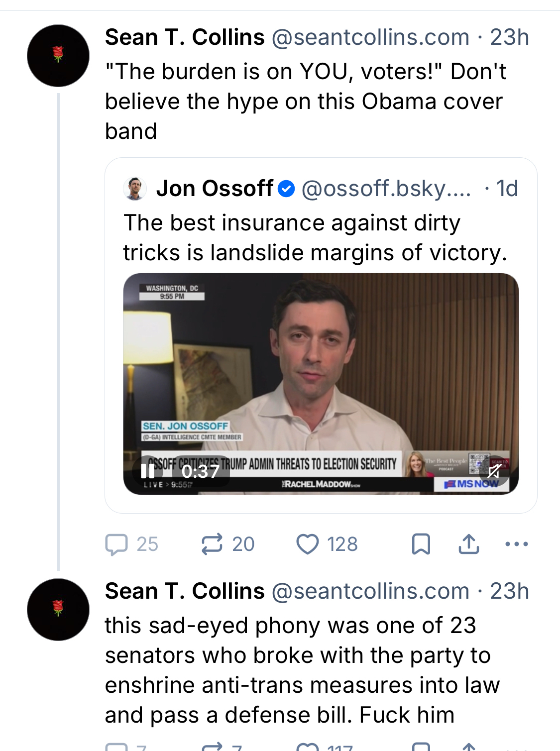Open Jon Ossoff's display name link

pos(215,189)
